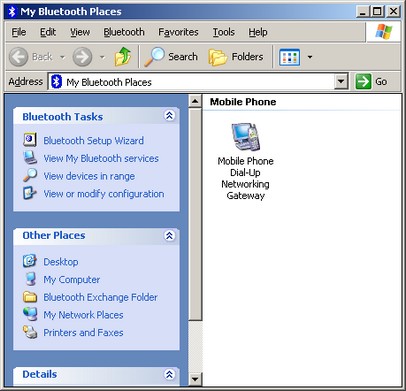Open Printers and Faxes link
The height and width of the screenshot is (391, 406).
coord(83,332)
